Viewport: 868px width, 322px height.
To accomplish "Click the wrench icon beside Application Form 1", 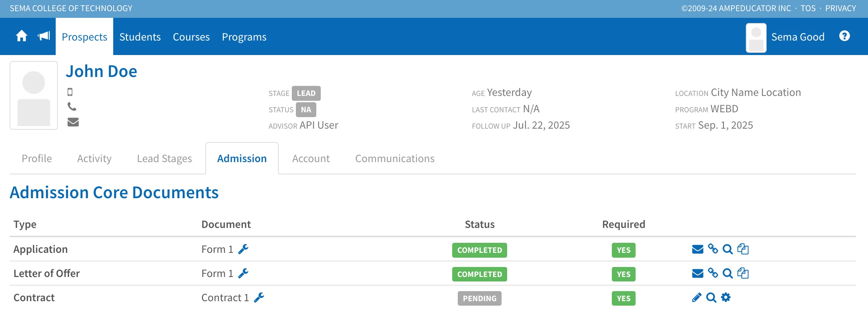I will (x=243, y=249).
